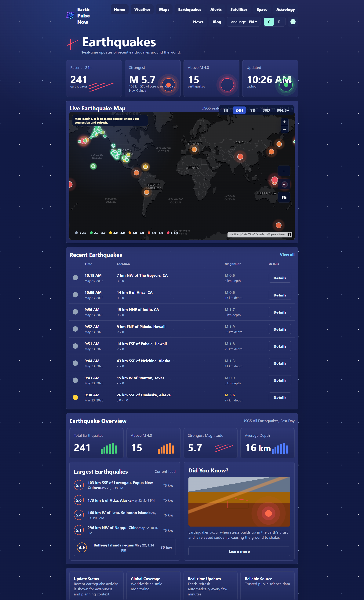Open the Alerts nav item
Image resolution: width=364 pixels, height=600 pixels.
[x=216, y=9]
